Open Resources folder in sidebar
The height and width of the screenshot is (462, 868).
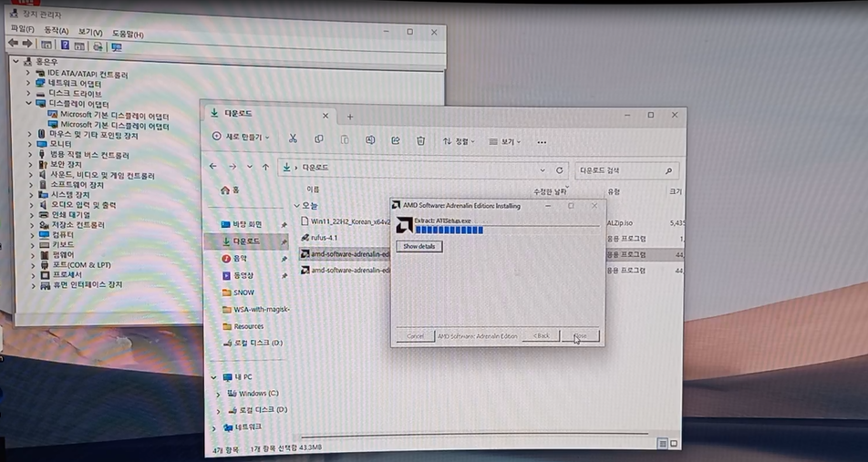(x=243, y=326)
